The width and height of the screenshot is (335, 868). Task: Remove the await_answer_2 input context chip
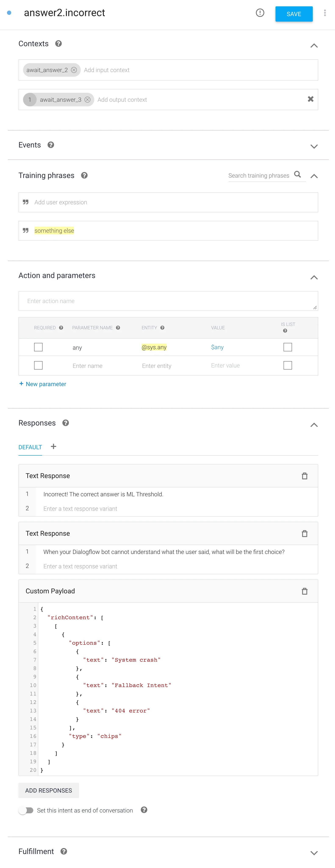click(x=74, y=70)
